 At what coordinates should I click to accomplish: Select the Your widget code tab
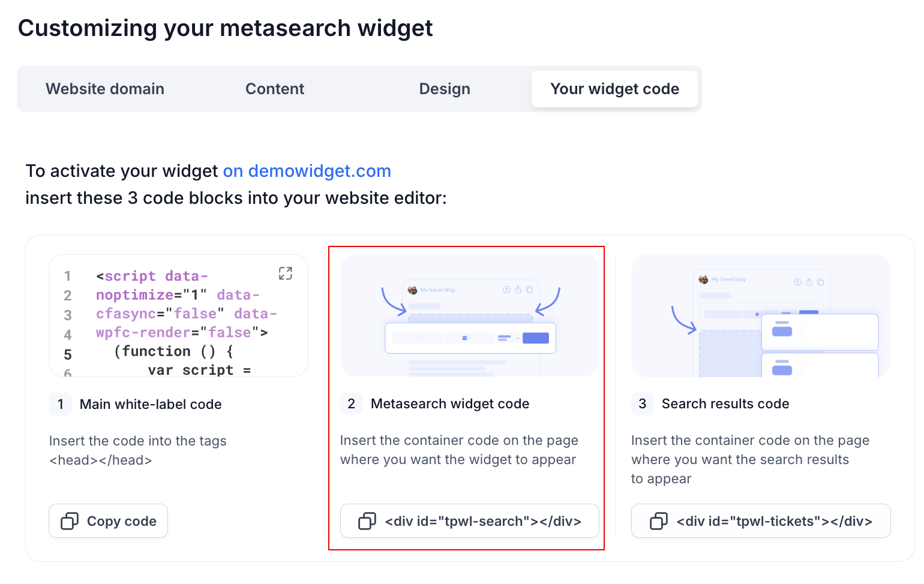(x=614, y=89)
